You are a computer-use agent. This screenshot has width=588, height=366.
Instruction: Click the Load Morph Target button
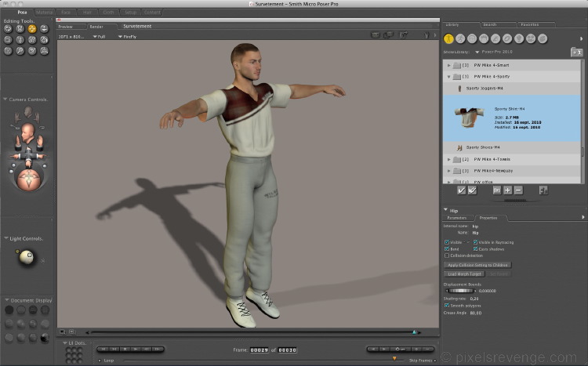point(464,274)
